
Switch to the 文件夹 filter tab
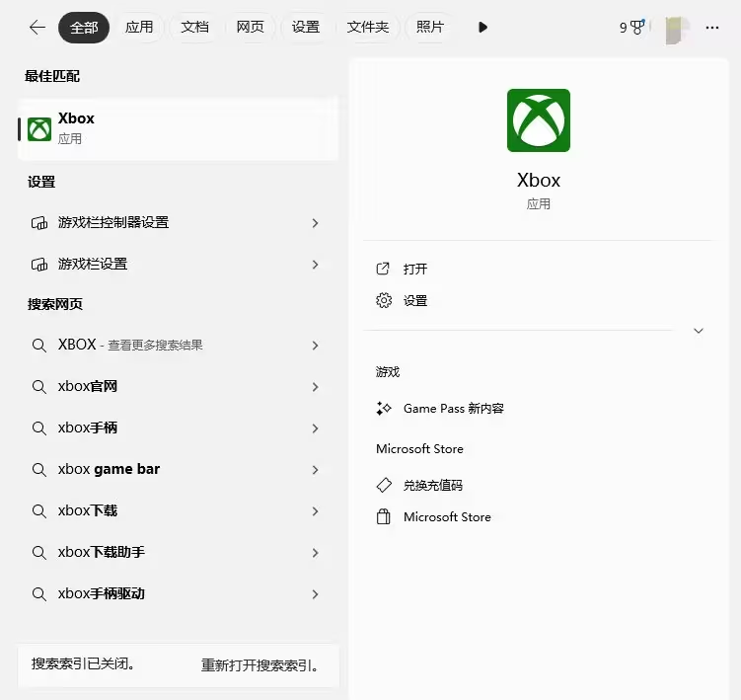point(368,27)
